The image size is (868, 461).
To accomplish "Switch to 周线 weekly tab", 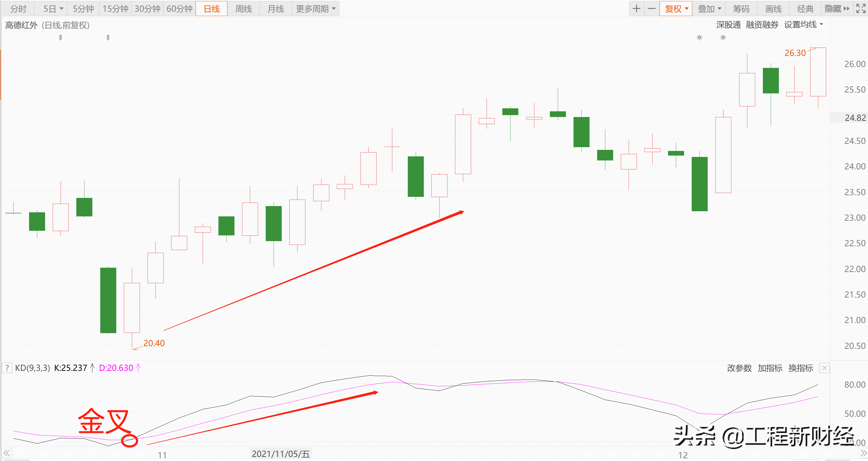I will coord(243,9).
